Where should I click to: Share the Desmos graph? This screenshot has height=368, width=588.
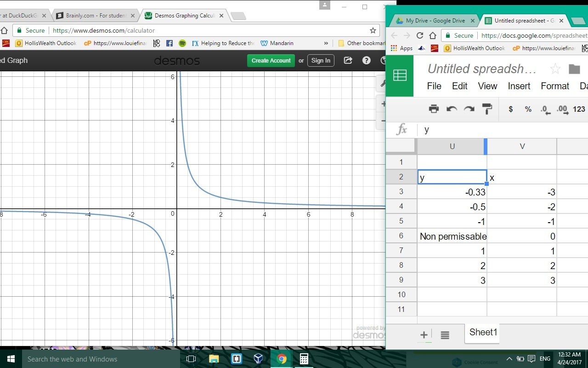348,60
